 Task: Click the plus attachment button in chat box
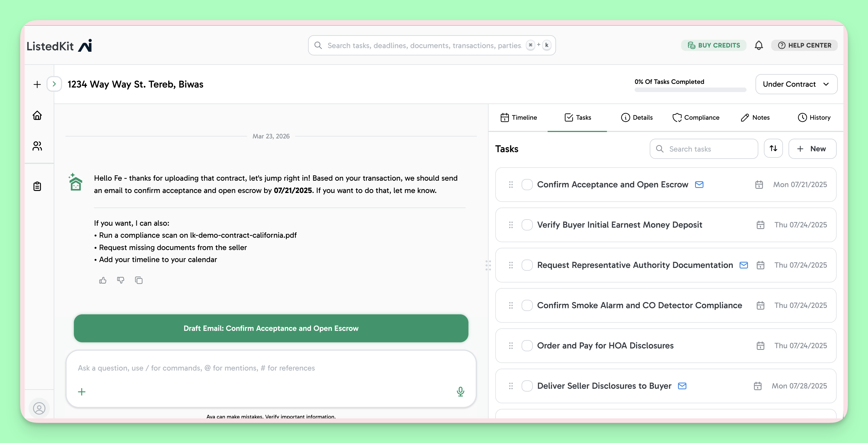pyautogui.click(x=81, y=392)
